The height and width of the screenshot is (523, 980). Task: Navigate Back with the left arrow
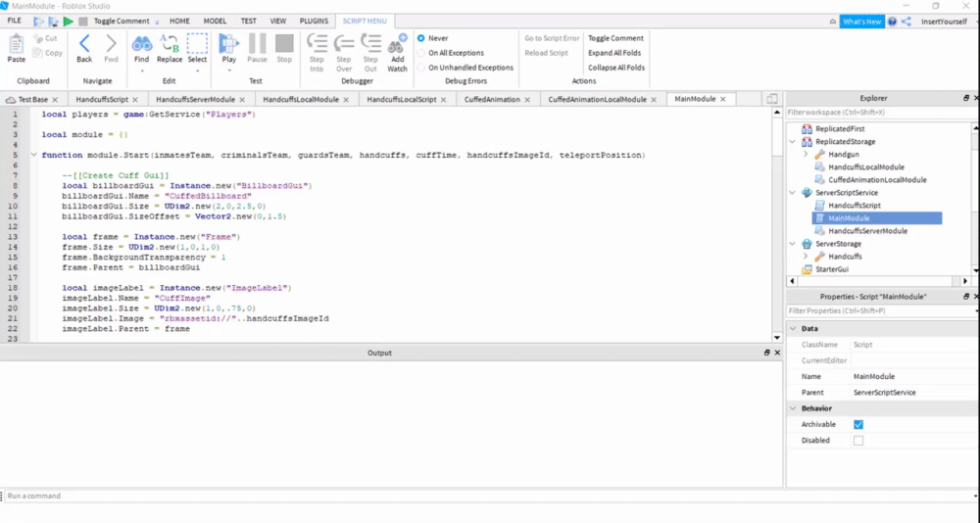pyautogui.click(x=84, y=43)
